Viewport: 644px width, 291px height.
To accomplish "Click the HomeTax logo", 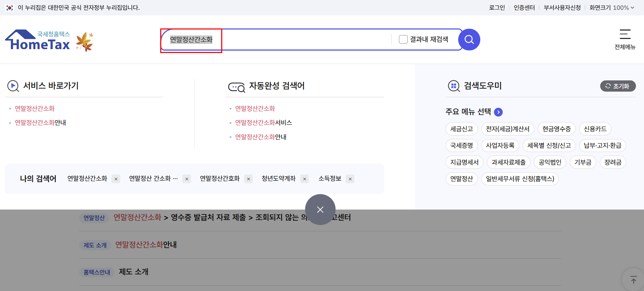I will [x=38, y=40].
